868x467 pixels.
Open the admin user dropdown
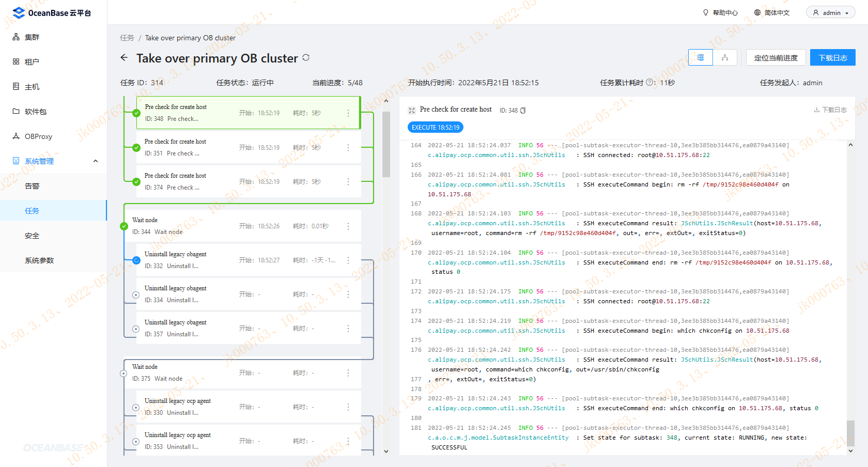(831, 13)
